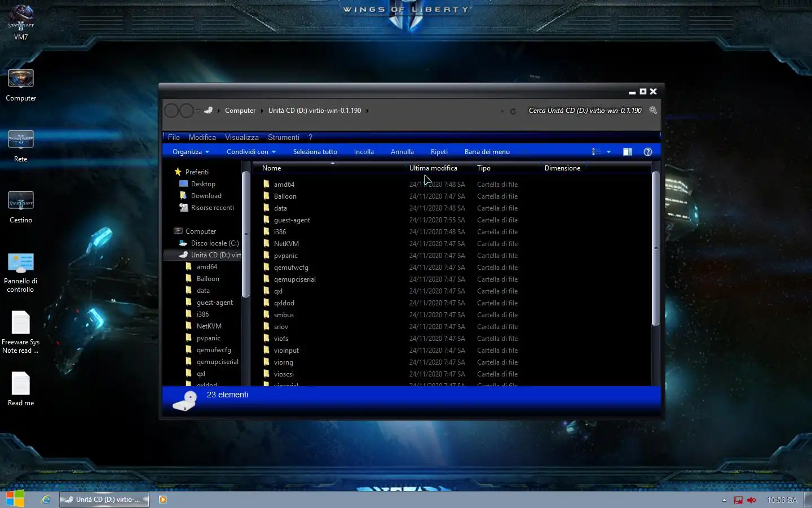Open Explorer help icon
This screenshot has width=812, height=508.
(x=648, y=152)
